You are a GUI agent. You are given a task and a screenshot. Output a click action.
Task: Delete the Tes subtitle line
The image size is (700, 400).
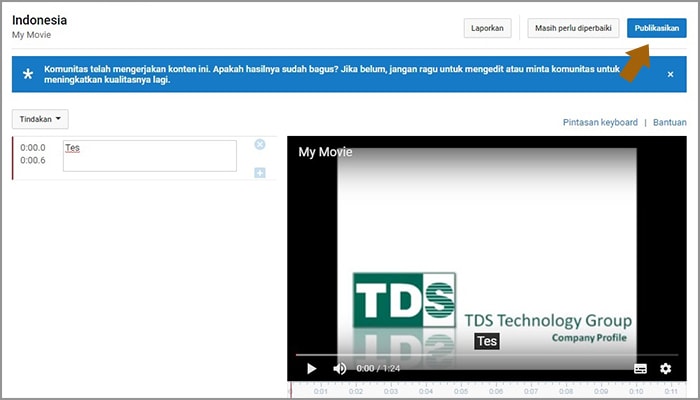click(x=260, y=145)
